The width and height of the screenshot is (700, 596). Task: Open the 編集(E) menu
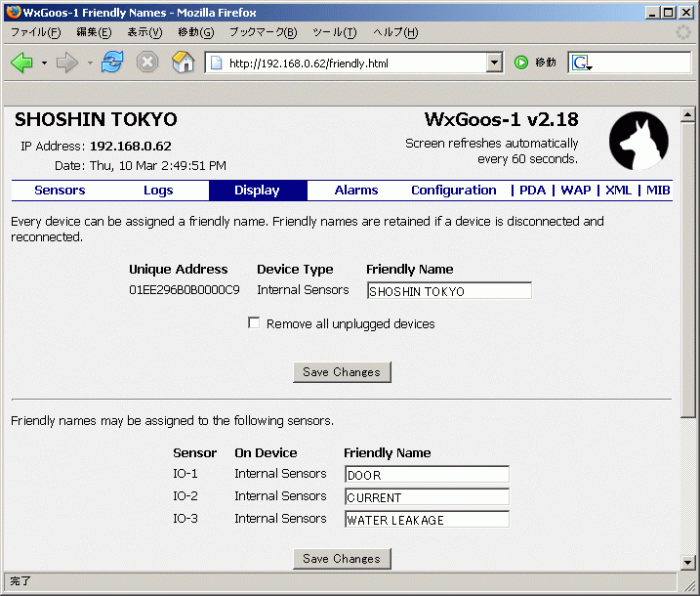94,32
